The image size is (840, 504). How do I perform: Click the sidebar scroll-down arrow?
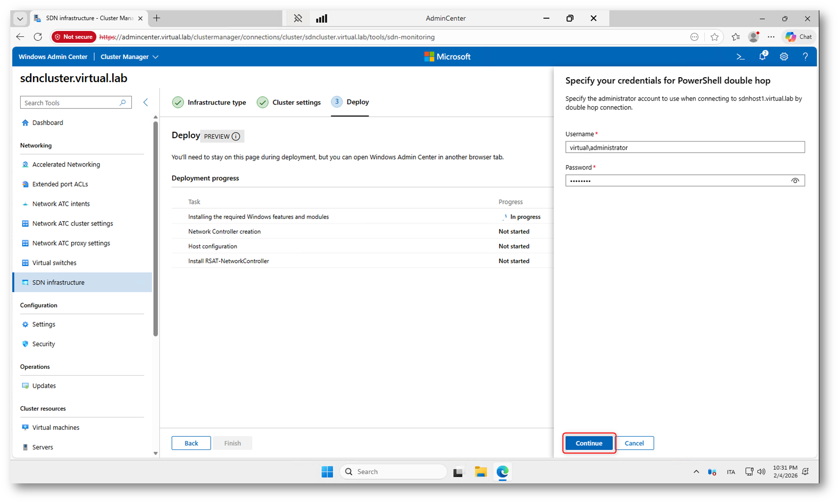click(156, 453)
